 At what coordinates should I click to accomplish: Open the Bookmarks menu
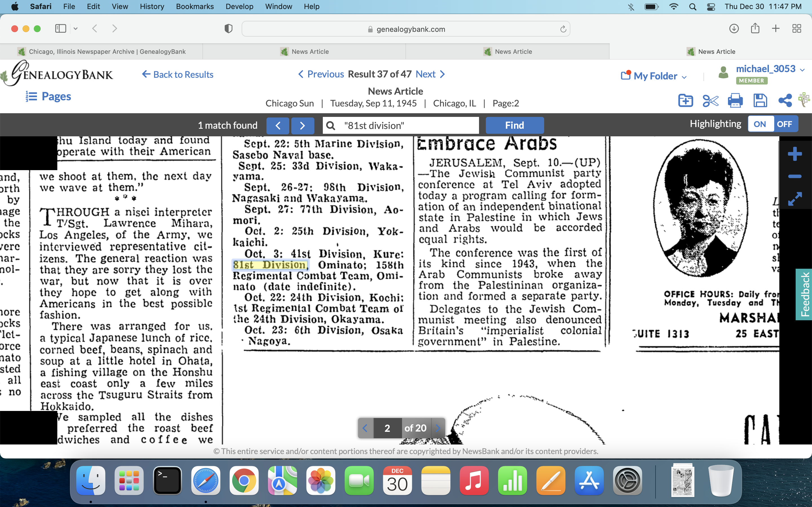195,6
